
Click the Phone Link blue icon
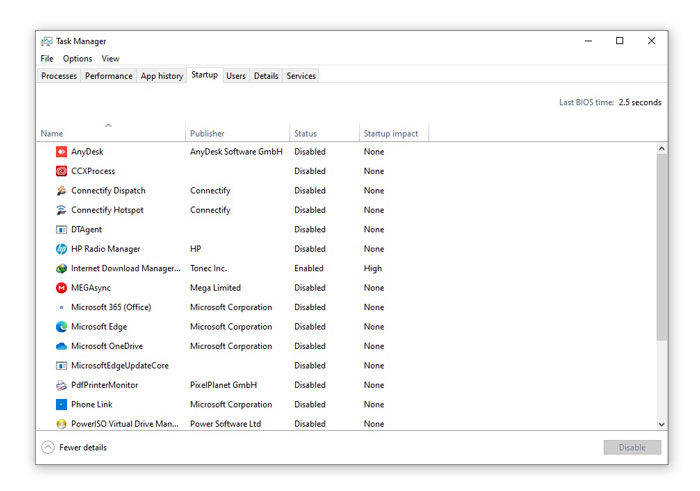click(x=61, y=404)
